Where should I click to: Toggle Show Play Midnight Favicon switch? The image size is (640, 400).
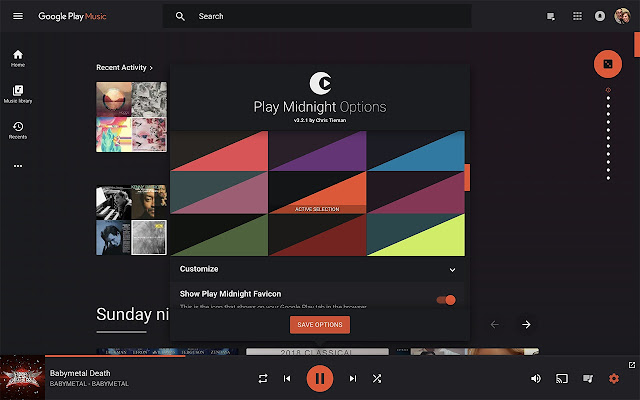click(x=446, y=300)
